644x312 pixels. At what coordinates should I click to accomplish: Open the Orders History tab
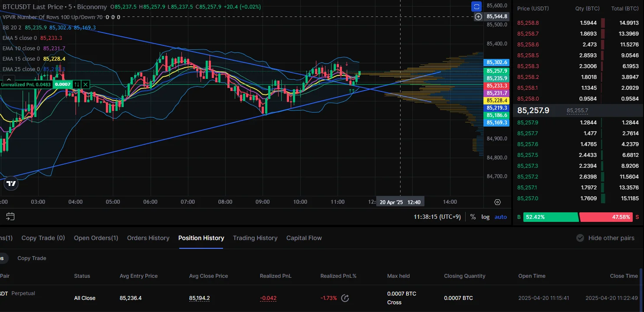[148, 238]
